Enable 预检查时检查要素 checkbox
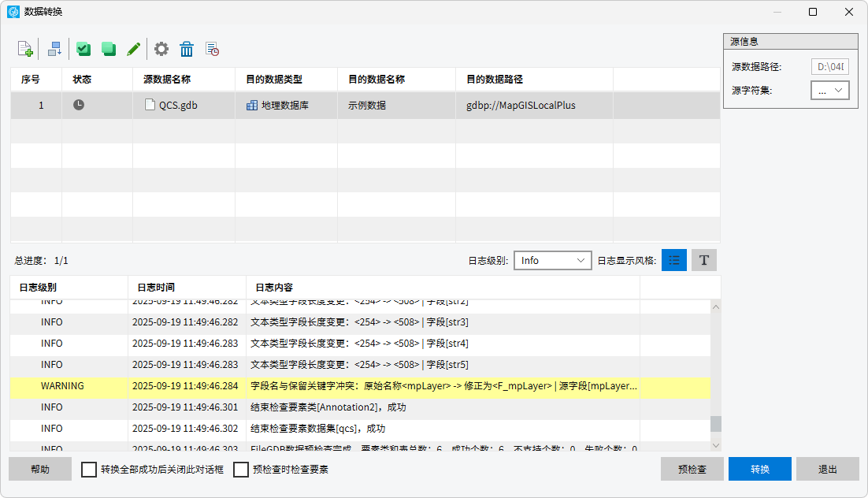The image size is (868, 498). [x=241, y=470]
